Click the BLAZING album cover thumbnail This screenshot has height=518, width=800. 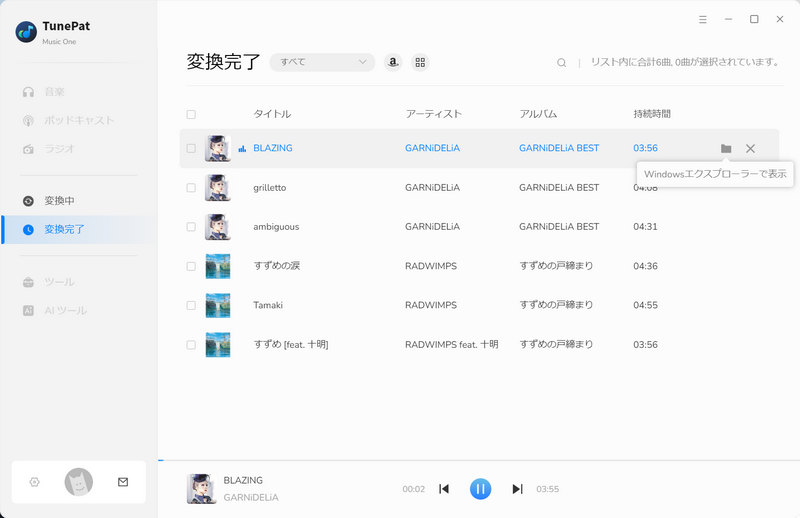pyautogui.click(x=218, y=149)
